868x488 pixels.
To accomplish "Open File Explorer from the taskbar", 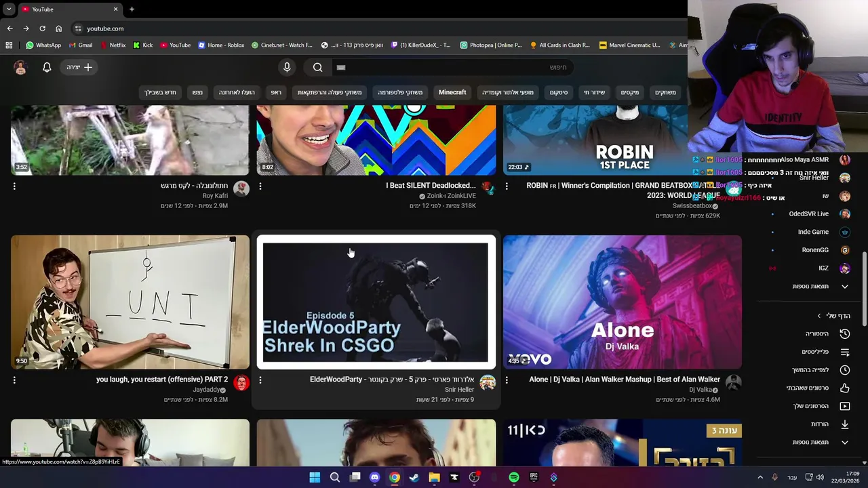I will (434, 477).
